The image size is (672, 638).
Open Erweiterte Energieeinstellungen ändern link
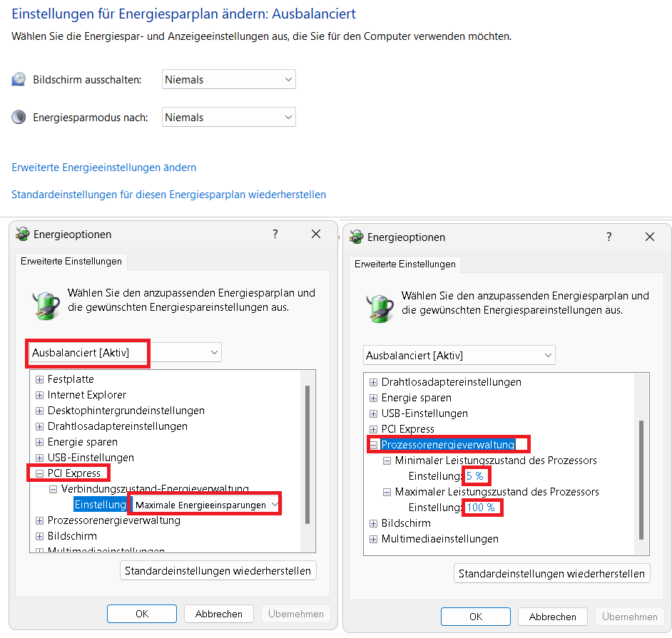[x=103, y=168]
